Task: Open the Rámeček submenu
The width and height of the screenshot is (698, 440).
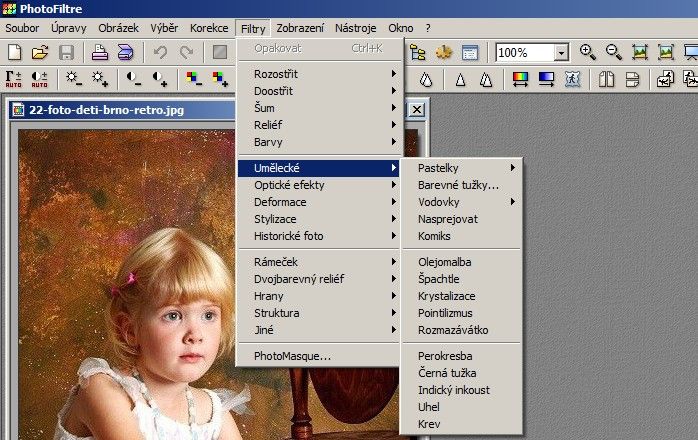Action: click(319, 262)
